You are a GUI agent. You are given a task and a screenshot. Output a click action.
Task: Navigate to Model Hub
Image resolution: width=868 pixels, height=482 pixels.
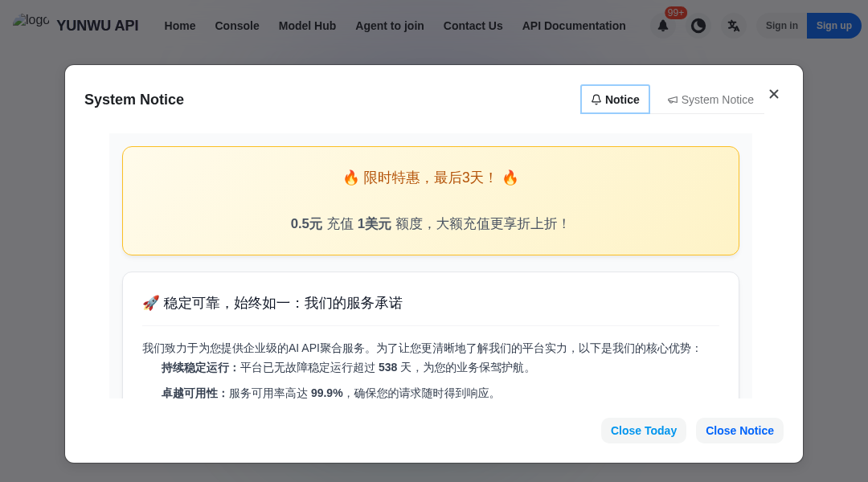(x=307, y=26)
